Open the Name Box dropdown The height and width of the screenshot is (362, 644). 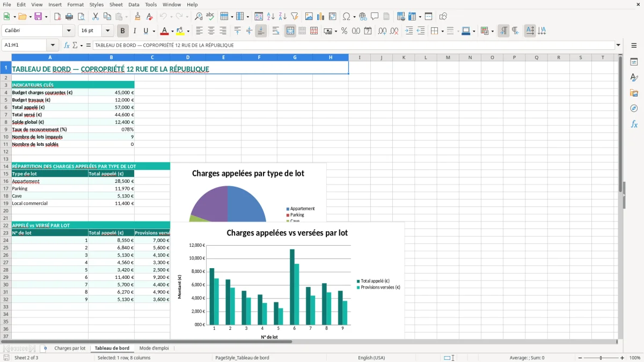(53, 46)
